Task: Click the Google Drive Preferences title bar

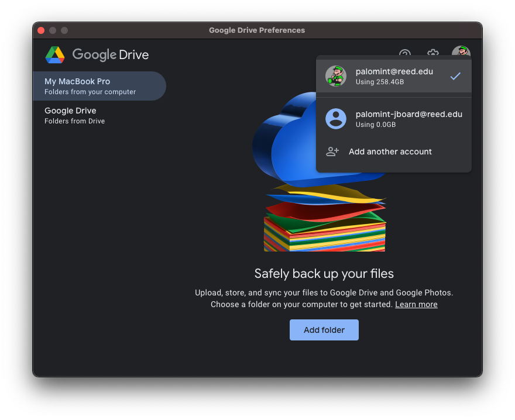Action: (x=257, y=30)
